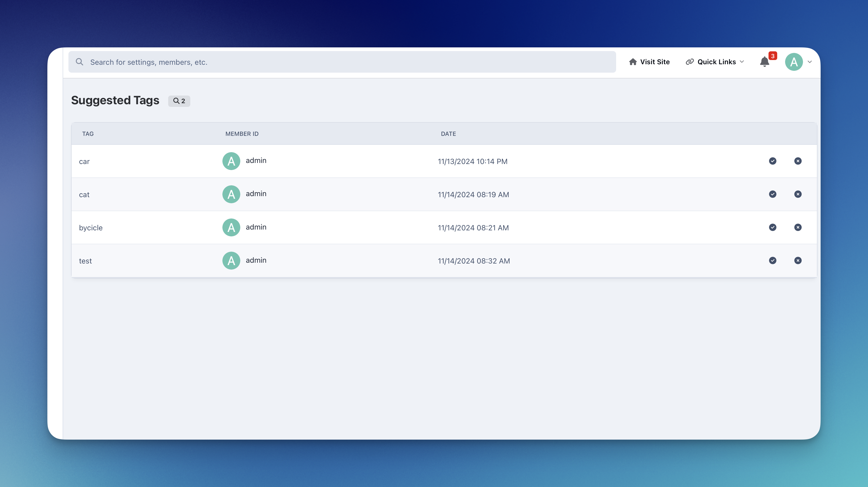Screen dimensions: 868x487
Task: Reject the test tag suggestion
Action: coord(798,261)
